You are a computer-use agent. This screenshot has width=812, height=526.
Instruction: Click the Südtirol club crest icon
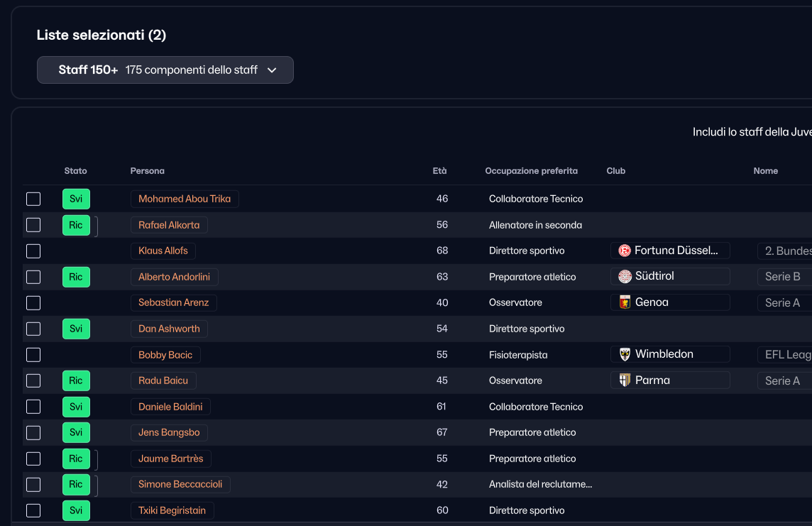(x=625, y=277)
